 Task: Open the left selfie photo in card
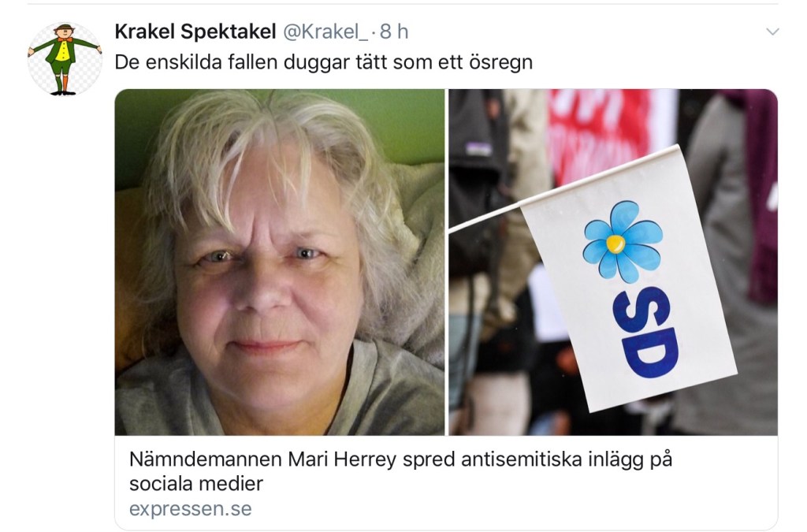tap(280, 262)
